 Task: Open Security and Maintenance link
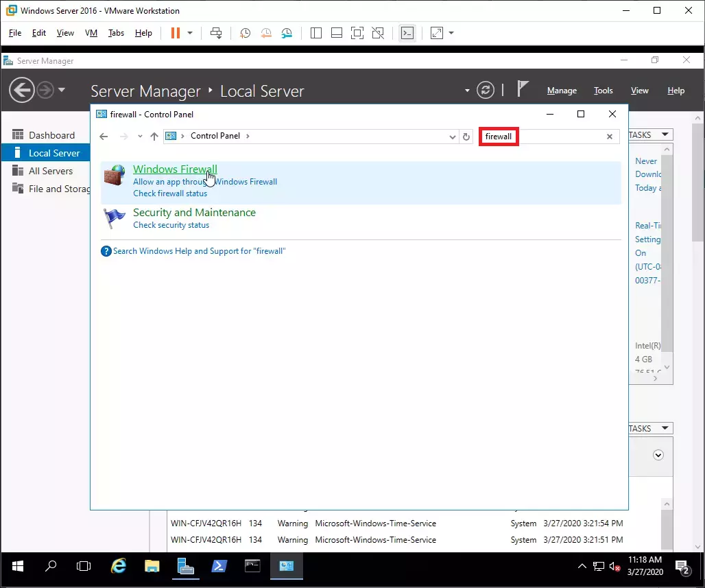click(x=194, y=212)
